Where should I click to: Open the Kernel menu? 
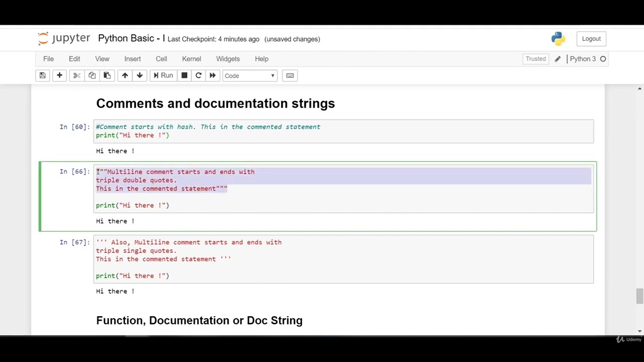[x=192, y=59]
